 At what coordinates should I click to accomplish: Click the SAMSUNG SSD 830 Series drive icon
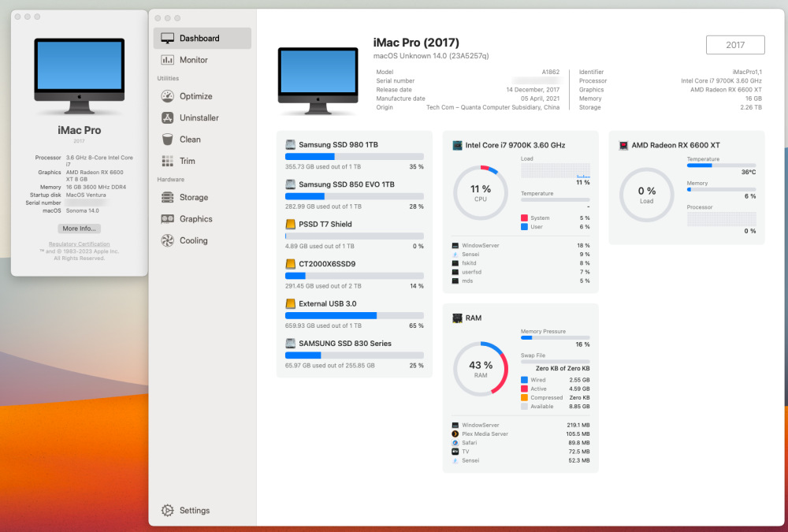(x=291, y=343)
